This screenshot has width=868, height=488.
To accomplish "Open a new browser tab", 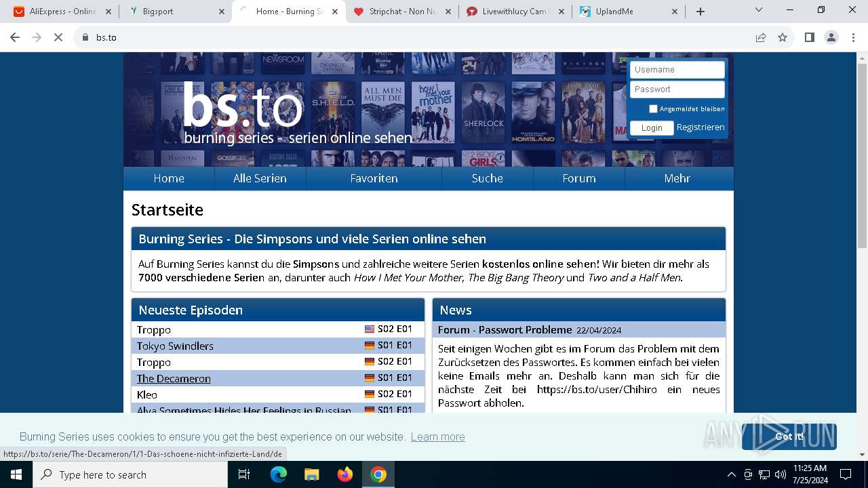I will [701, 12].
